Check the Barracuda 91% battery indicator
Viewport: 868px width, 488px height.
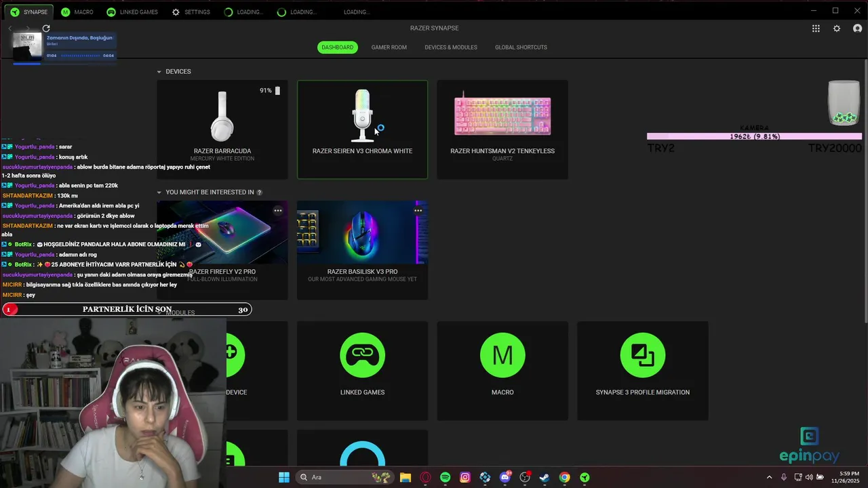point(270,90)
